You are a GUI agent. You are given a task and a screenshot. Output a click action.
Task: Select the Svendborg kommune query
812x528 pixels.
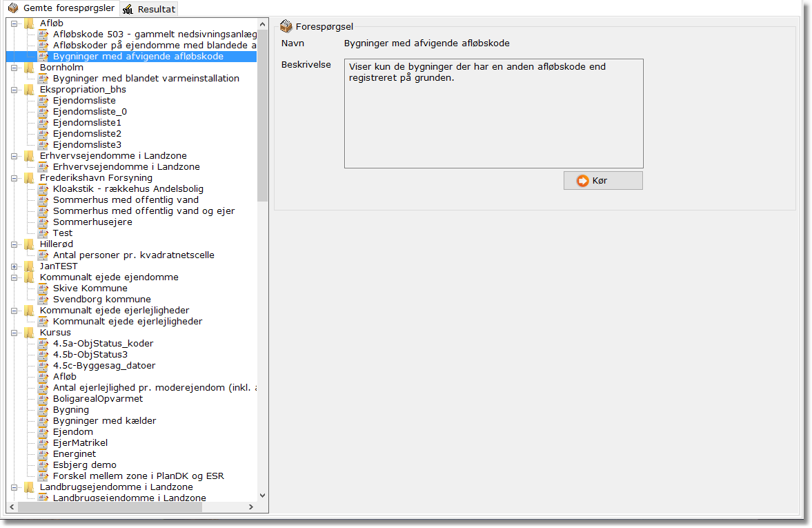point(101,300)
